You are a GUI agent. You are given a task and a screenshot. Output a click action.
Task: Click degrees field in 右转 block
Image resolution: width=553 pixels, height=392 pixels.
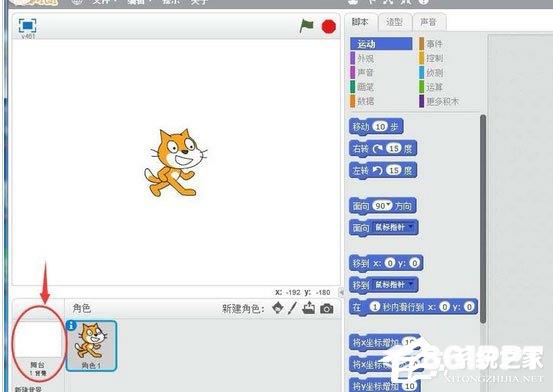394,148
